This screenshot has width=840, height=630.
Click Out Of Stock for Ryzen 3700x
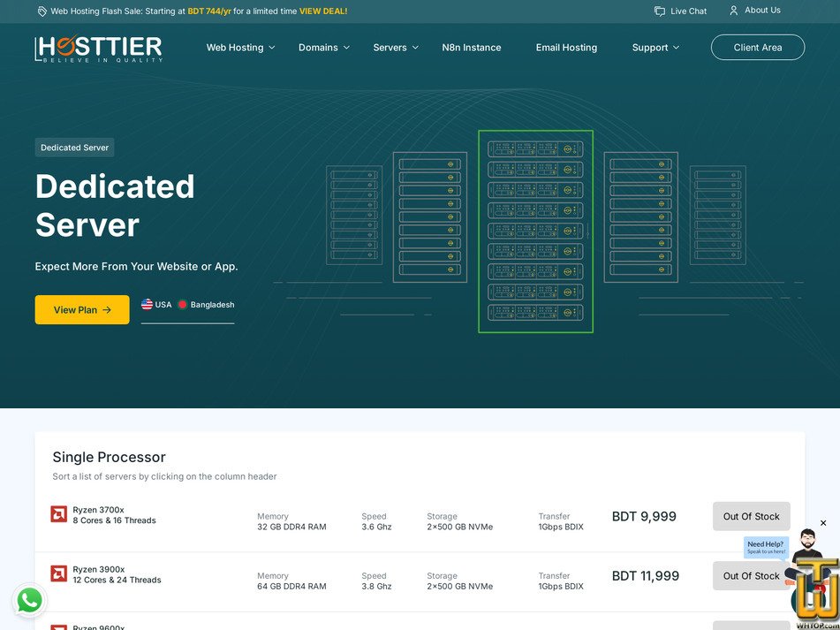(751, 516)
